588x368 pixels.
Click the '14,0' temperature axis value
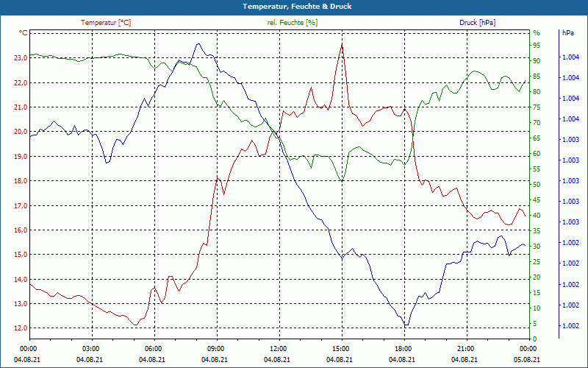point(21,280)
